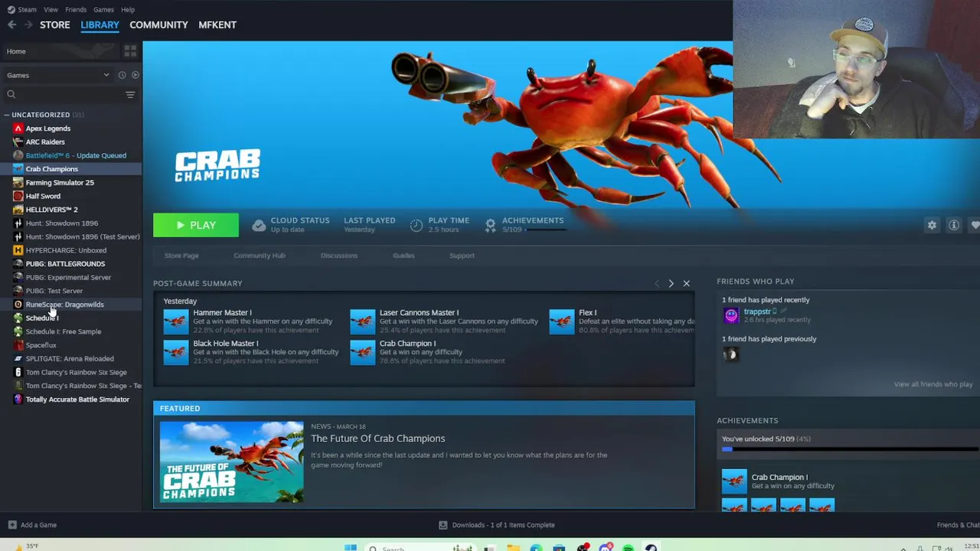Toggle the ready-to-play filter icon
980x551 pixels.
[x=136, y=75]
